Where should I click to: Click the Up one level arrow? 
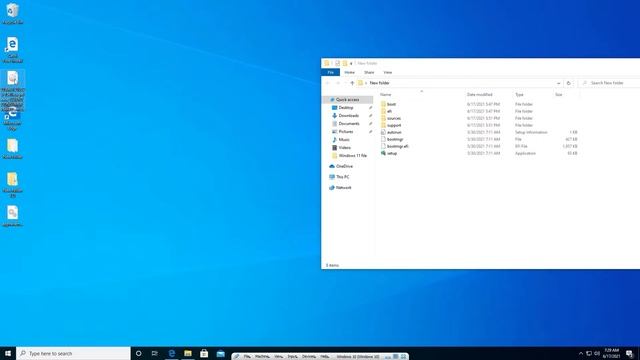[352, 83]
